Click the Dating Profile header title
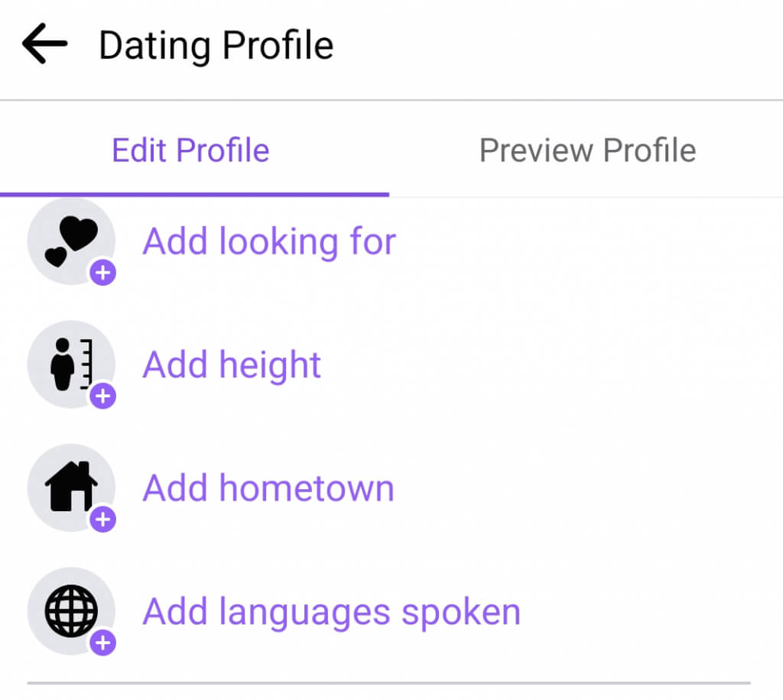This screenshot has width=783, height=700. coord(216,45)
